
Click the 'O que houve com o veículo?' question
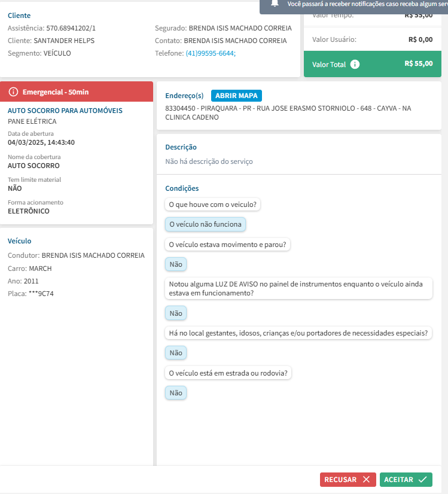coord(213,205)
